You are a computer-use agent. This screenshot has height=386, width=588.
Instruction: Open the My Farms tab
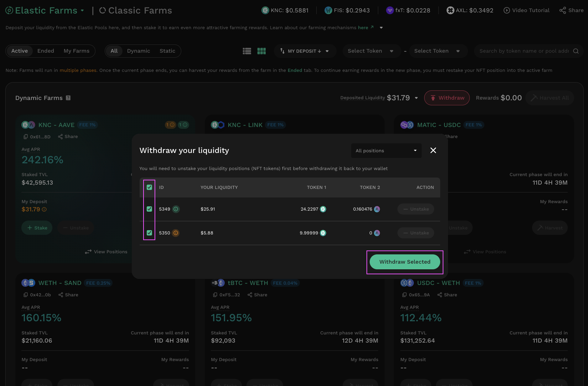tap(77, 51)
